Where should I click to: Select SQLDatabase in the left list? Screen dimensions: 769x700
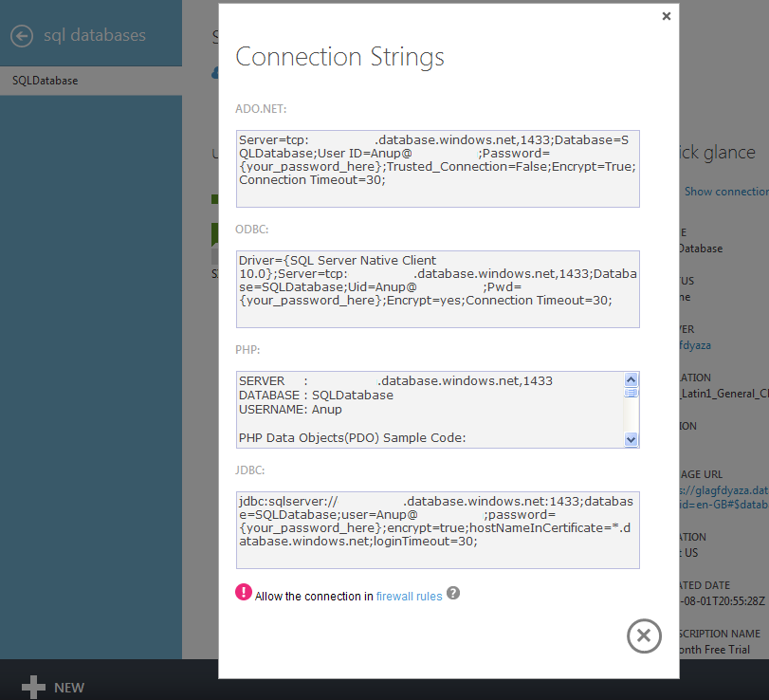pos(46,81)
